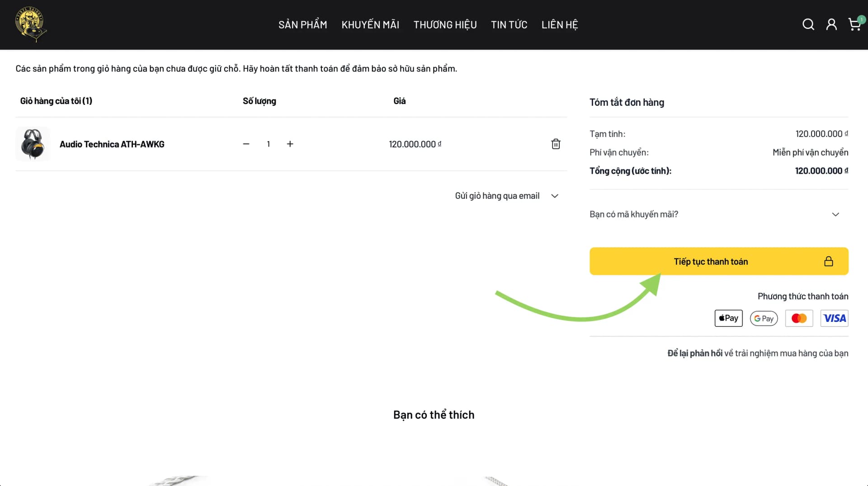Click the item price 120.000.000 ₫ in the cart row
This screenshot has width=868, height=486.
tap(415, 144)
